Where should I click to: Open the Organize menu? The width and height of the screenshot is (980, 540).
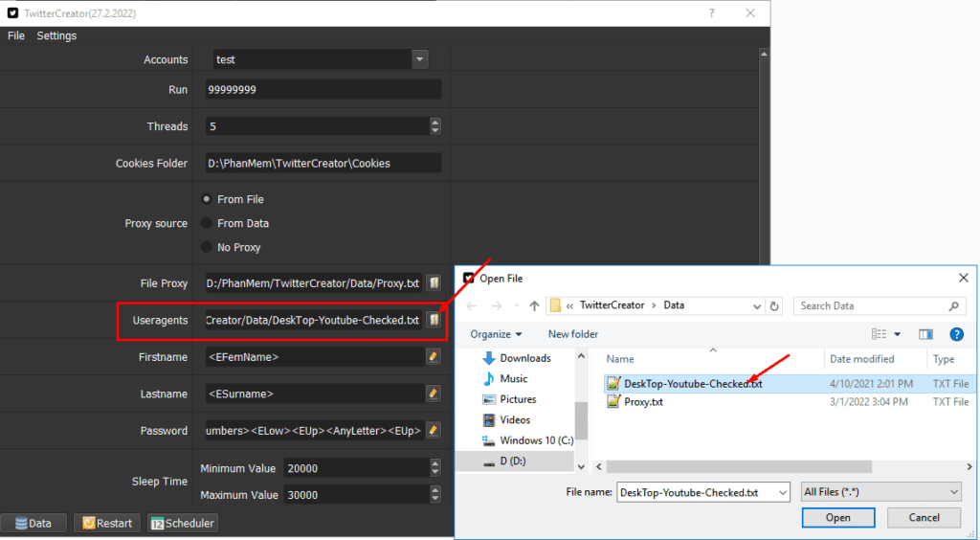(497, 334)
